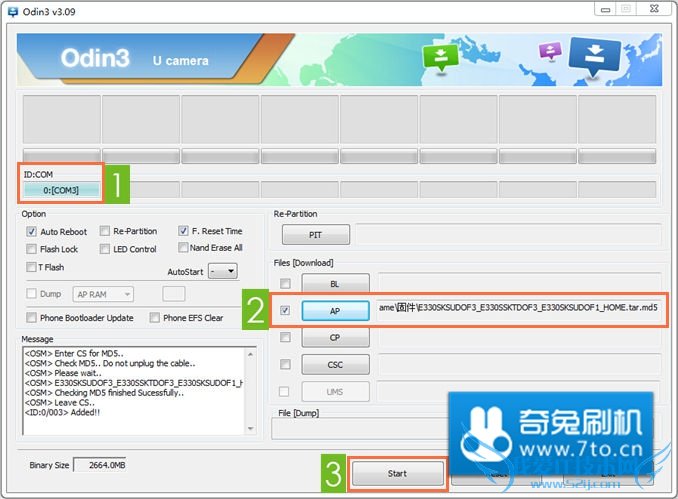
Task: Click the AP file button
Action: tap(335, 310)
